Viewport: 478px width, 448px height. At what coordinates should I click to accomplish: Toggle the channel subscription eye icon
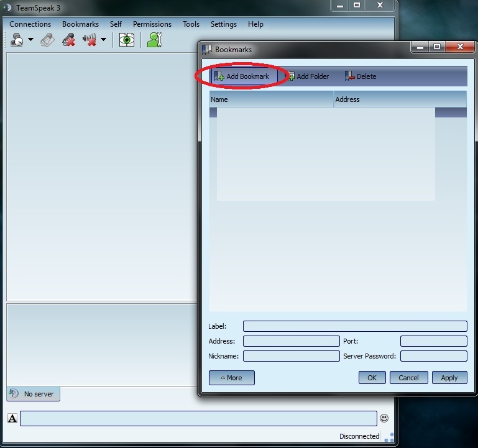click(127, 40)
